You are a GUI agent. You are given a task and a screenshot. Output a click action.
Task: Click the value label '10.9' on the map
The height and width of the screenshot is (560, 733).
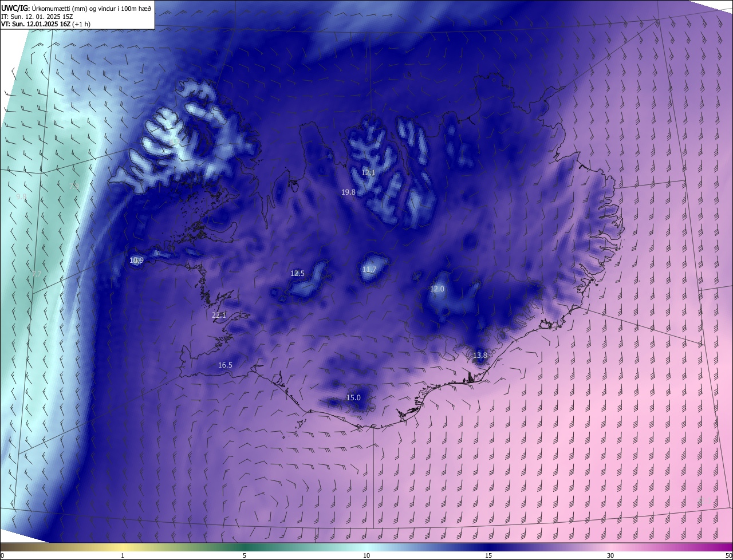(x=136, y=261)
